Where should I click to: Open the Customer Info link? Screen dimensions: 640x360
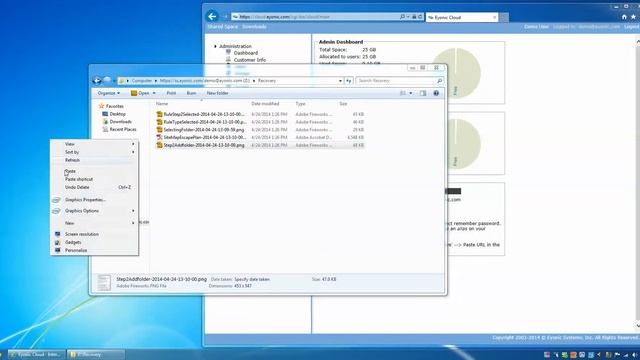point(249,60)
